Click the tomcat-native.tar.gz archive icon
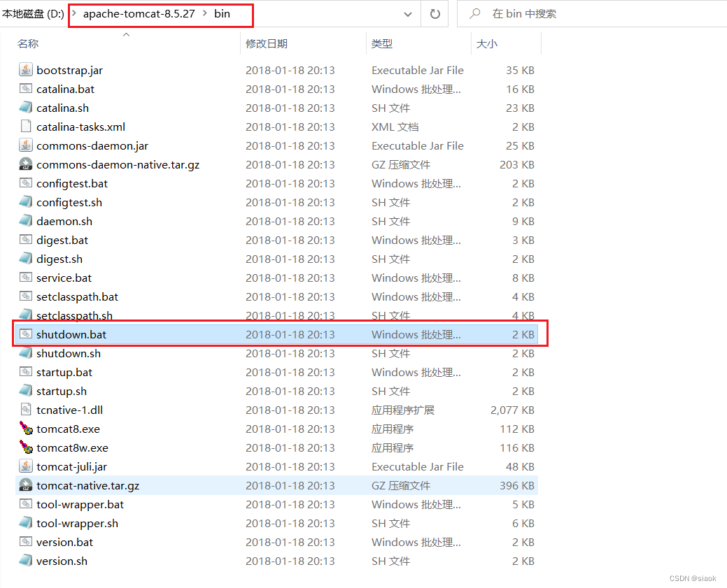The image size is (727, 588). click(x=26, y=485)
